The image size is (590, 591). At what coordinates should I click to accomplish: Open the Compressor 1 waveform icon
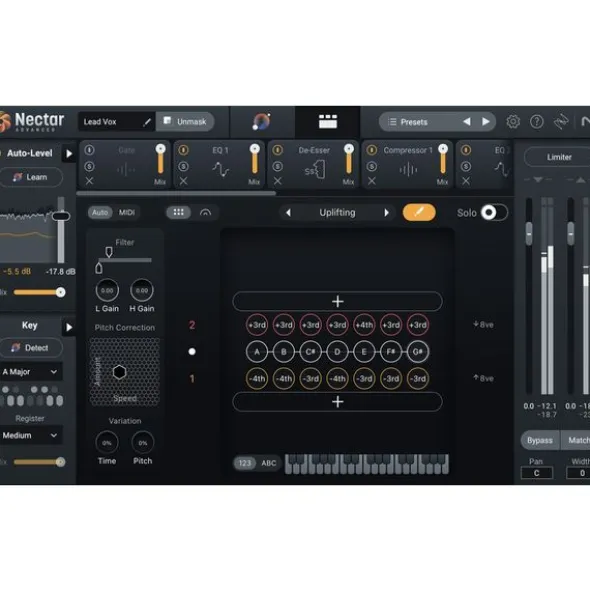408,169
